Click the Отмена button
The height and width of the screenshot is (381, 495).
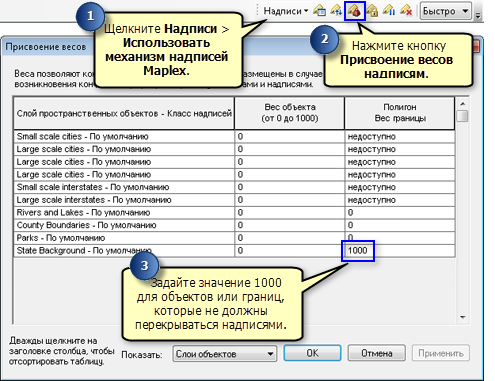point(377,353)
